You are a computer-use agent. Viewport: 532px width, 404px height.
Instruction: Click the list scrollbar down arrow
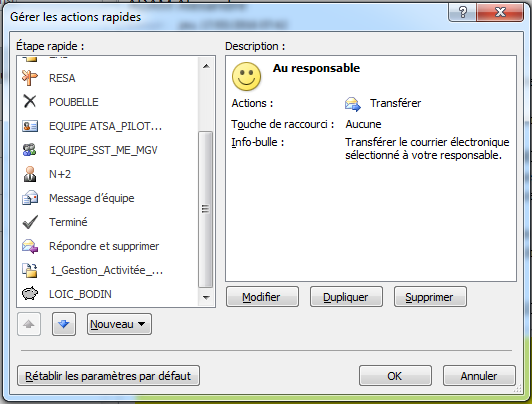pyautogui.click(x=206, y=297)
